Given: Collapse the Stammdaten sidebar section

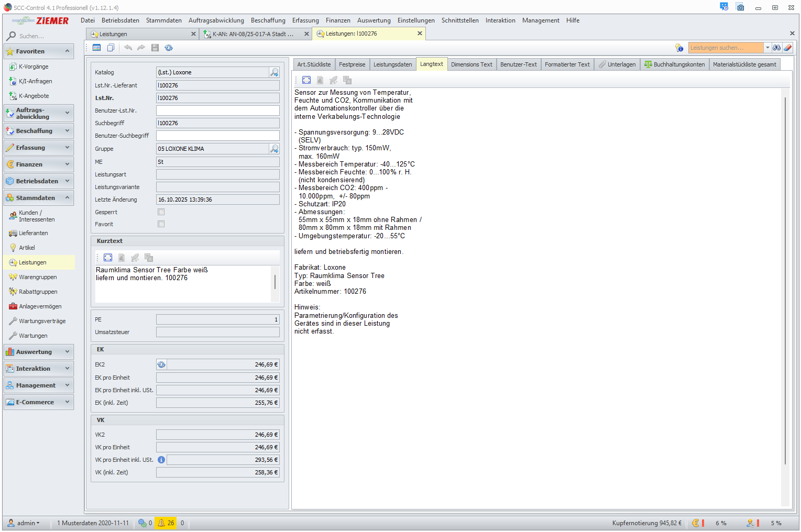Looking at the screenshot, I should point(67,198).
